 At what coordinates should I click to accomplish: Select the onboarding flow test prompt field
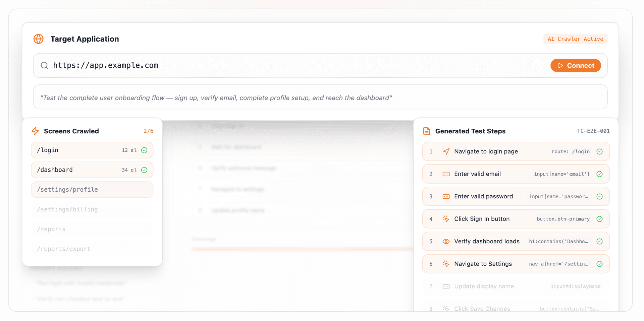[320, 98]
